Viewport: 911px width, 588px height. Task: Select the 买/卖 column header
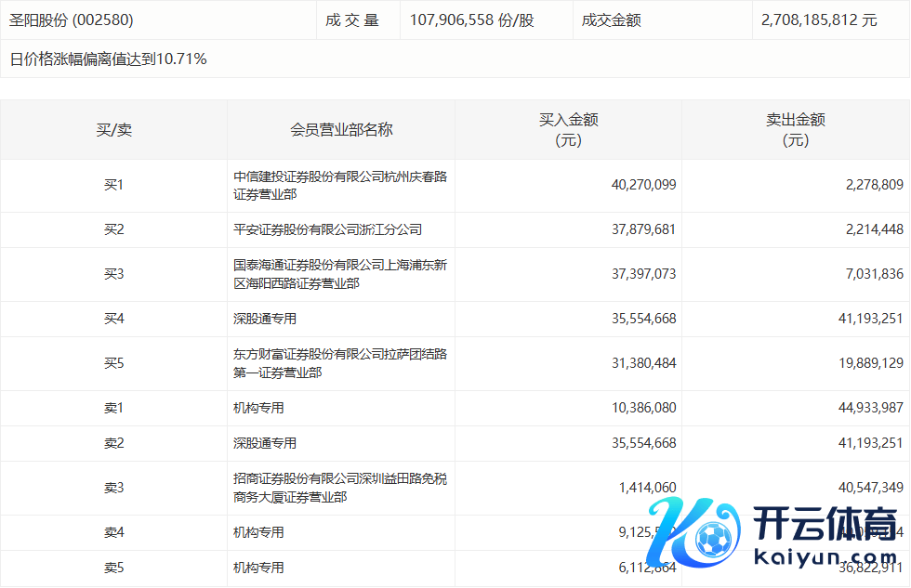click(113, 130)
